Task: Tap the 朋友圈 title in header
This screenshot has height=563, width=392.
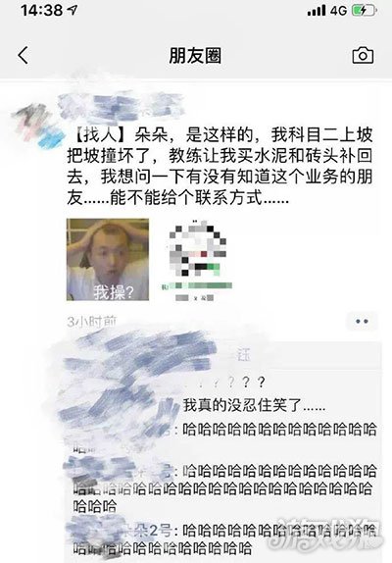Action: pyautogui.click(x=195, y=56)
